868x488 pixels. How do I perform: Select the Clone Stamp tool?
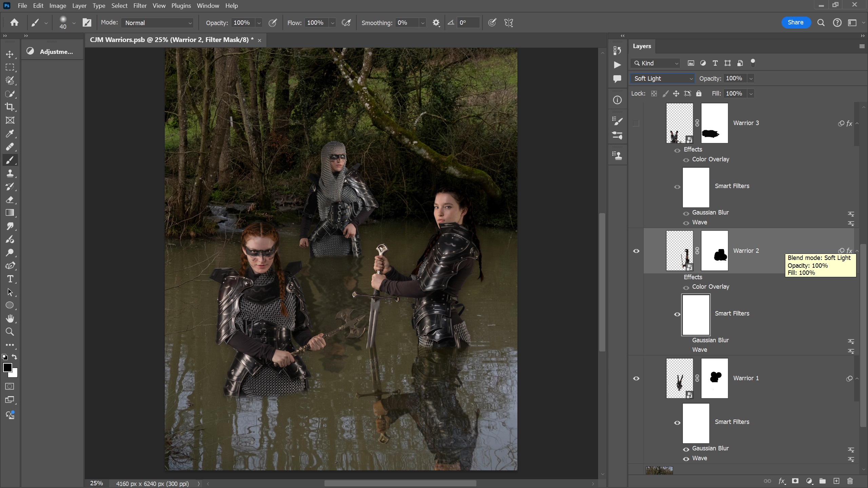click(10, 174)
